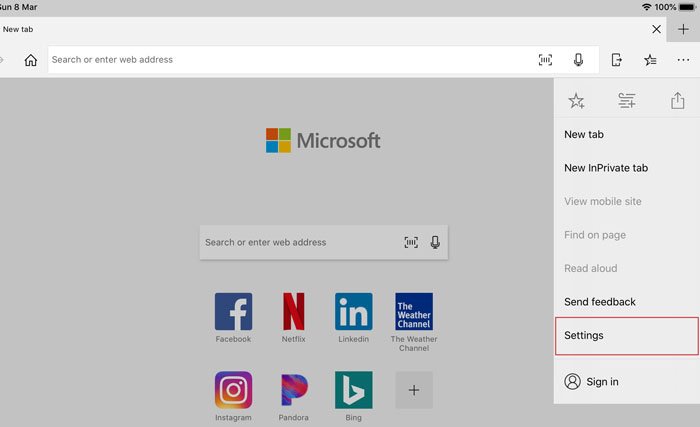Tap the barcode scanner icon in address bar
The image size is (700, 427).
pyautogui.click(x=545, y=60)
